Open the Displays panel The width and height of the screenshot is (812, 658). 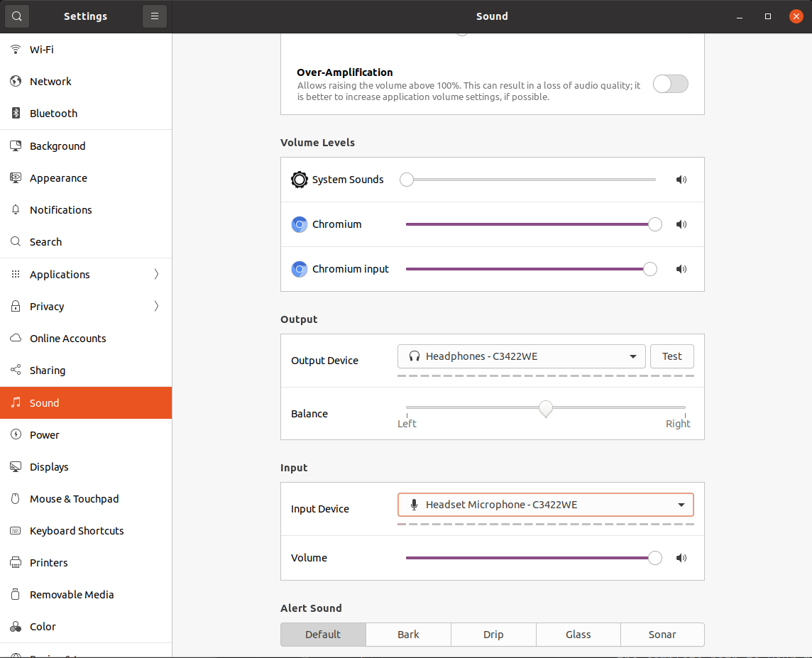86,466
